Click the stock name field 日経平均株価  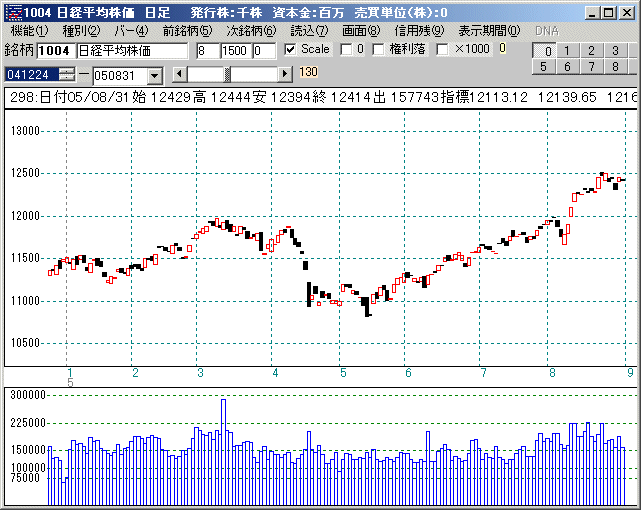click(132, 51)
